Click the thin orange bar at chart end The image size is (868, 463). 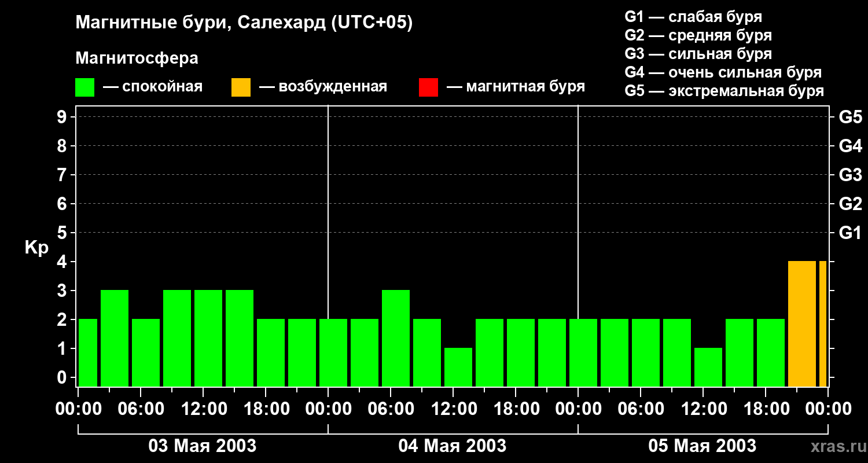tap(823, 324)
